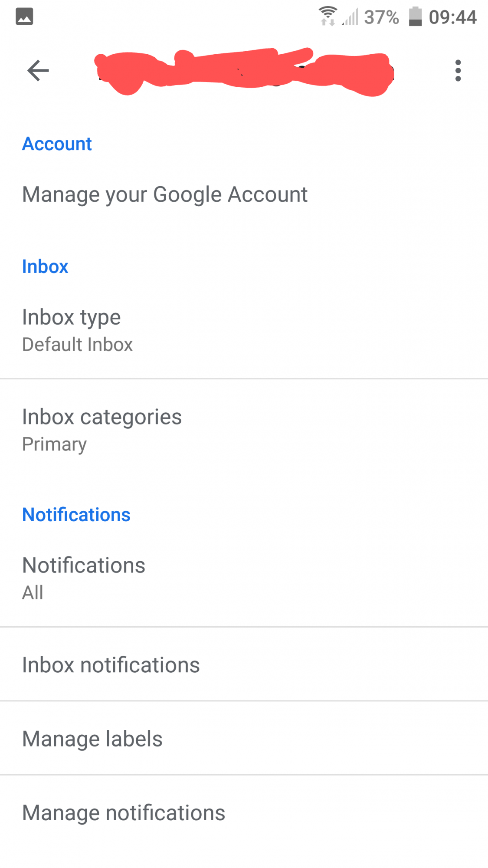
Task: Open Manage notifications
Action: [244, 812]
